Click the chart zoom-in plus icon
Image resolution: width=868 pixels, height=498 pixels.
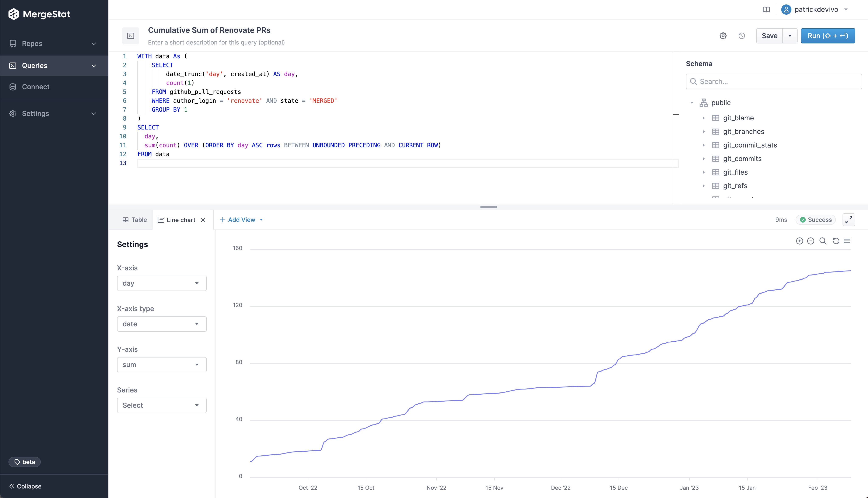(799, 241)
